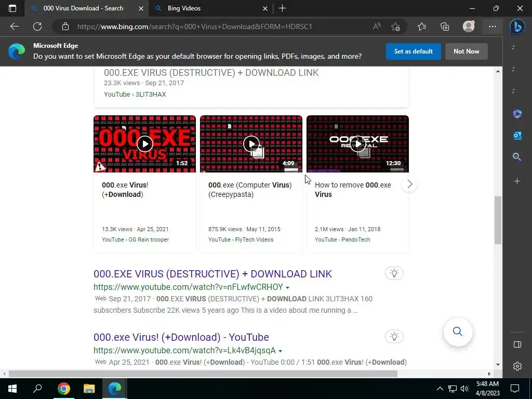Expand dropdown next to youtube.com/watch?v=Lk4vB4jqsqA
This screenshot has width=532, height=399.
tap(280, 351)
